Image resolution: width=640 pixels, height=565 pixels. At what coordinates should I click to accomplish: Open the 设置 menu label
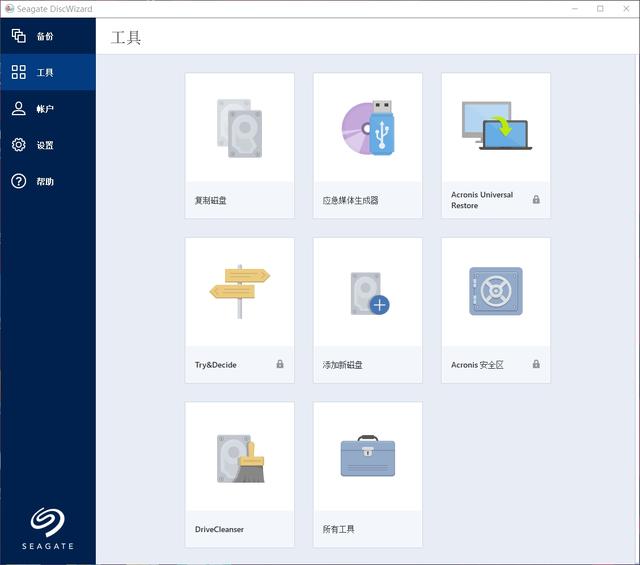click(x=45, y=145)
